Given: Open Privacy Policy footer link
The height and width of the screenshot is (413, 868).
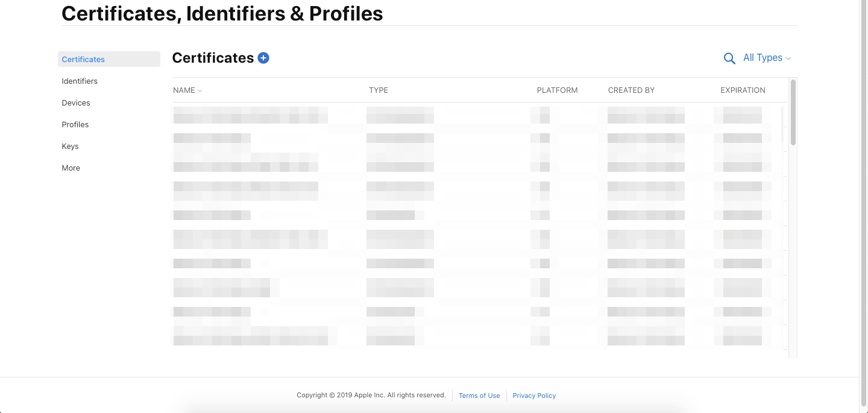Looking at the screenshot, I should [534, 396].
